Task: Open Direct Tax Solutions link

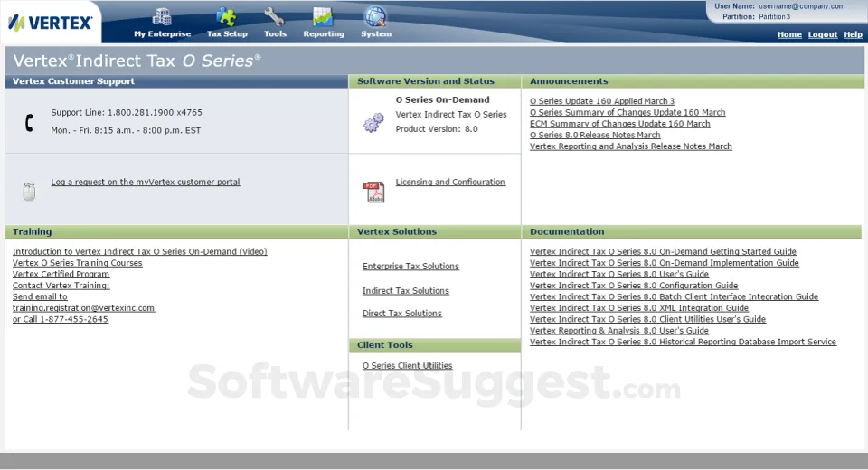Action: coord(402,314)
